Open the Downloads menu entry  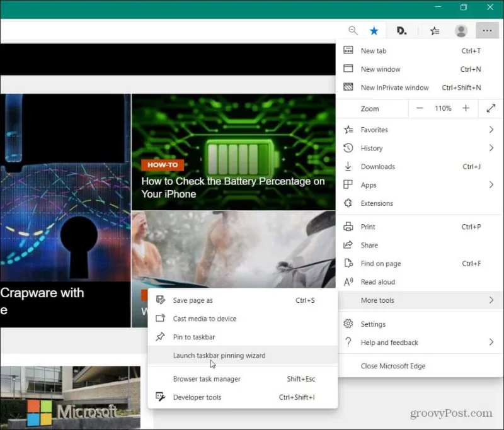pos(419,166)
